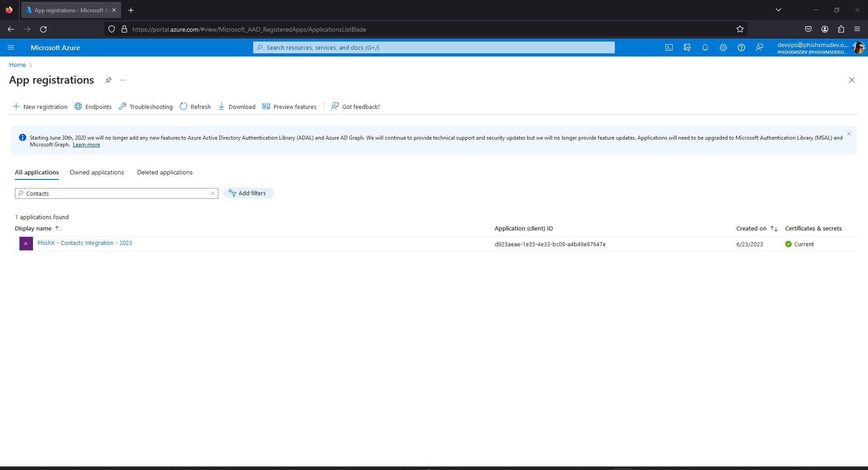The height and width of the screenshot is (470, 868).
Task: Select the All applications tab
Action: [37, 172]
